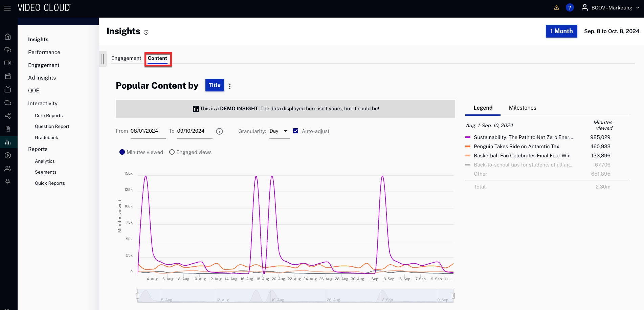The image size is (644, 310).
Task: Select the Minutes viewed radio button
Action: tap(122, 152)
